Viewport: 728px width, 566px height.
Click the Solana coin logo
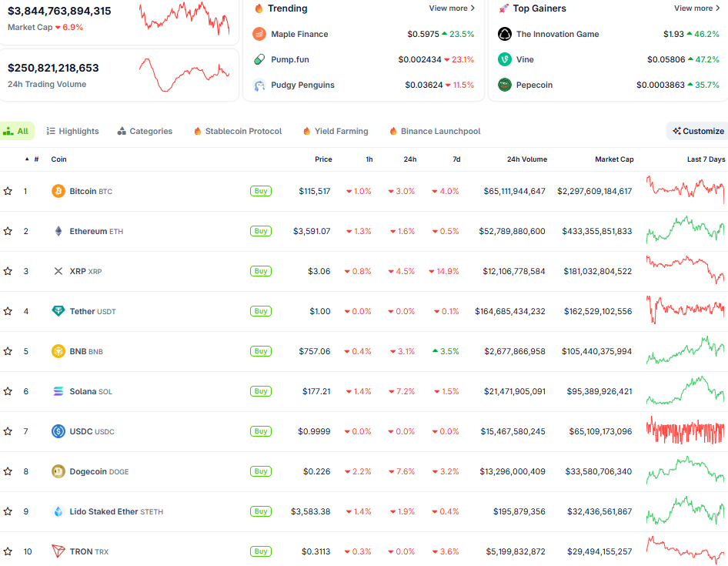[x=58, y=390]
